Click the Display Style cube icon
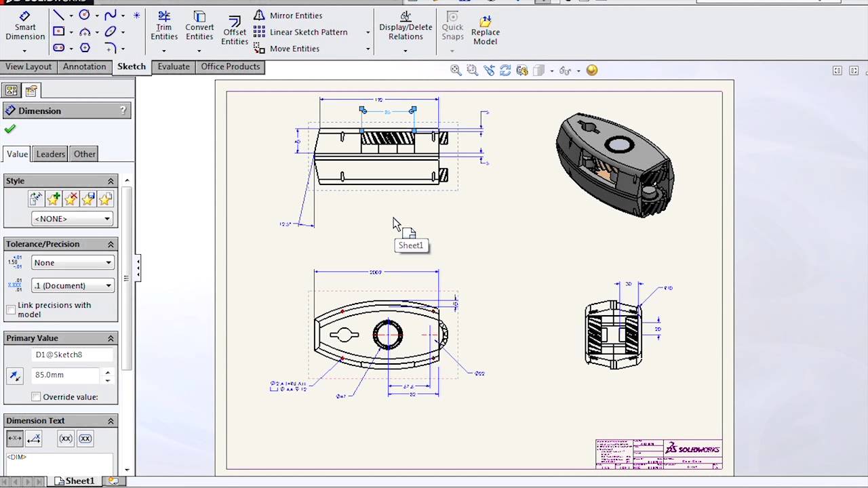 [538, 70]
